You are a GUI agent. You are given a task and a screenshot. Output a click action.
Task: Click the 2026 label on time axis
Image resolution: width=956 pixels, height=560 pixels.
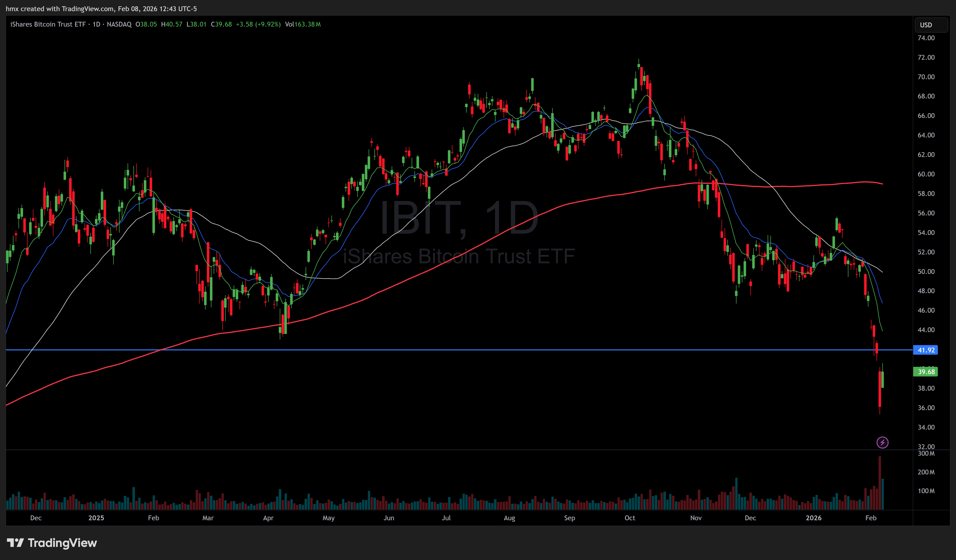(813, 518)
